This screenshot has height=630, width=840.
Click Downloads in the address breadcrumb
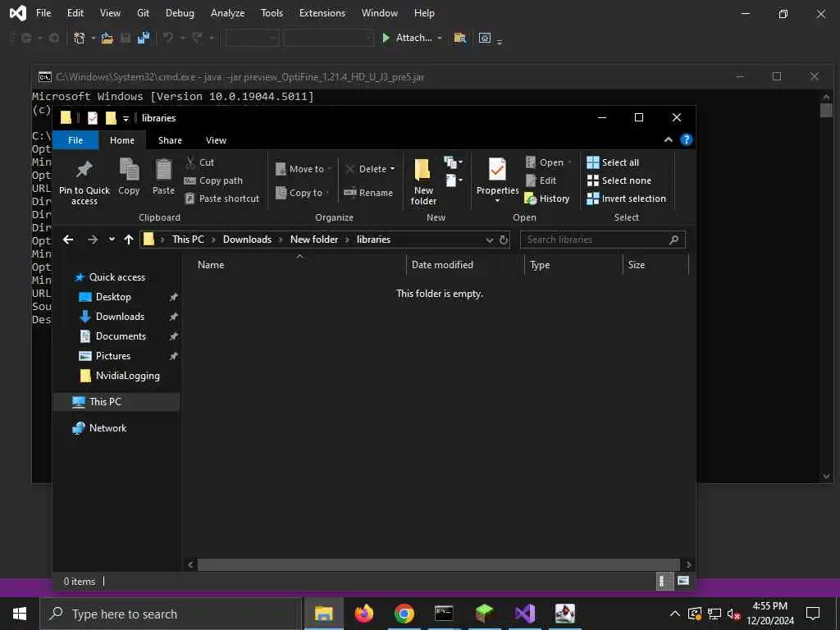pyautogui.click(x=247, y=240)
